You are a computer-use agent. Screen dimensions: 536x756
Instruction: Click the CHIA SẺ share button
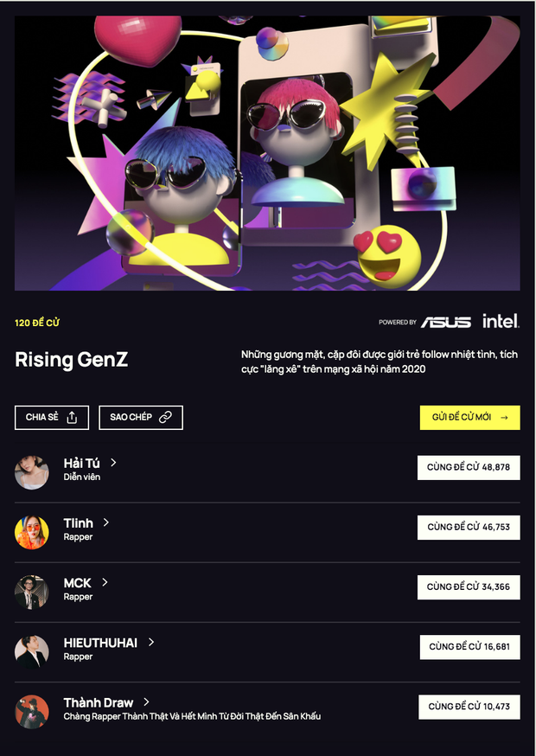[x=51, y=417]
